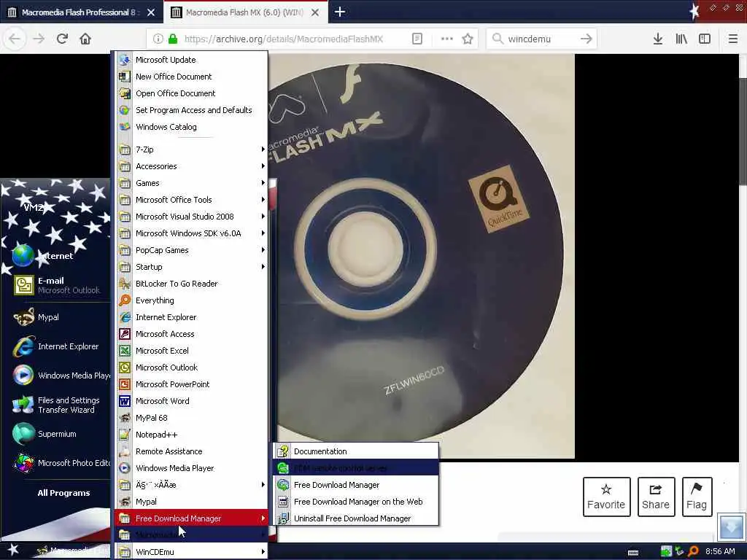The image size is (747, 560).
Task: Click the Open Office Document icon
Action: 124,93
